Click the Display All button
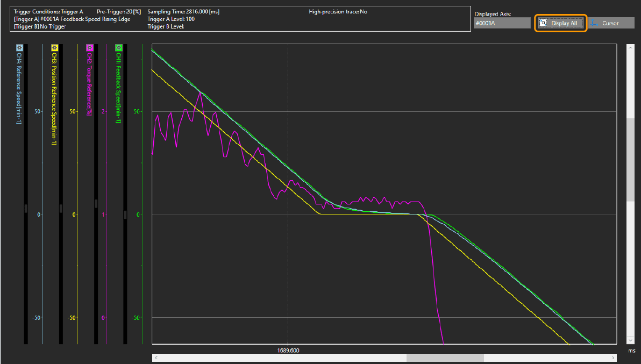The width and height of the screenshot is (641, 364). pyautogui.click(x=560, y=23)
